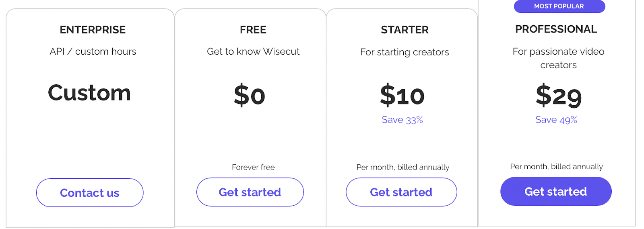Select the Most Popular badge
The height and width of the screenshot is (229, 644).
(559, 6)
